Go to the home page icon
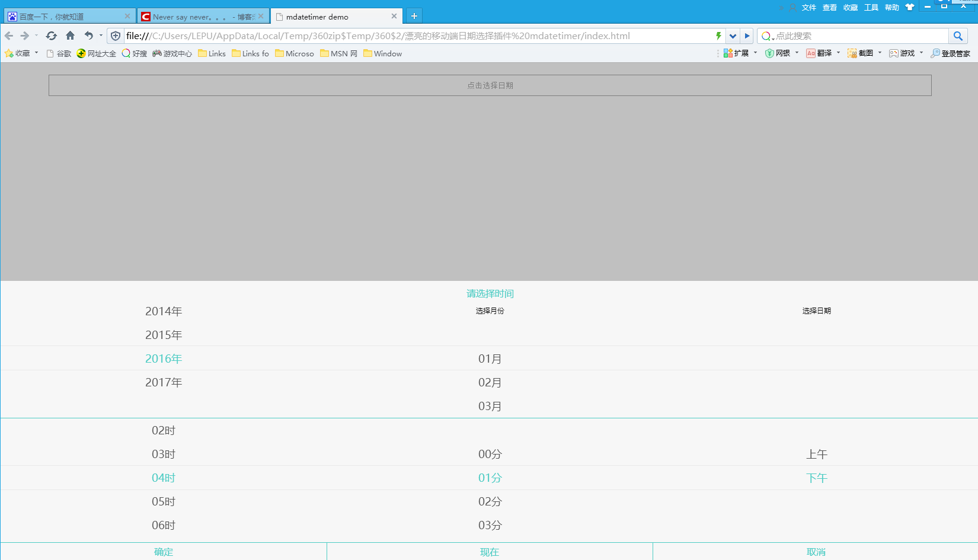This screenshot has width=978, height=560. click(x=71, y=36)
